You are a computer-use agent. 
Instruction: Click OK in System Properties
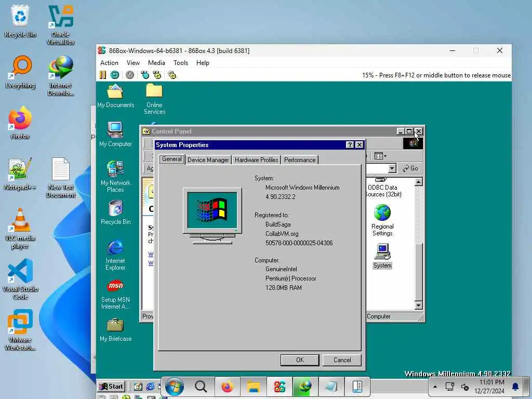[300, 360]
